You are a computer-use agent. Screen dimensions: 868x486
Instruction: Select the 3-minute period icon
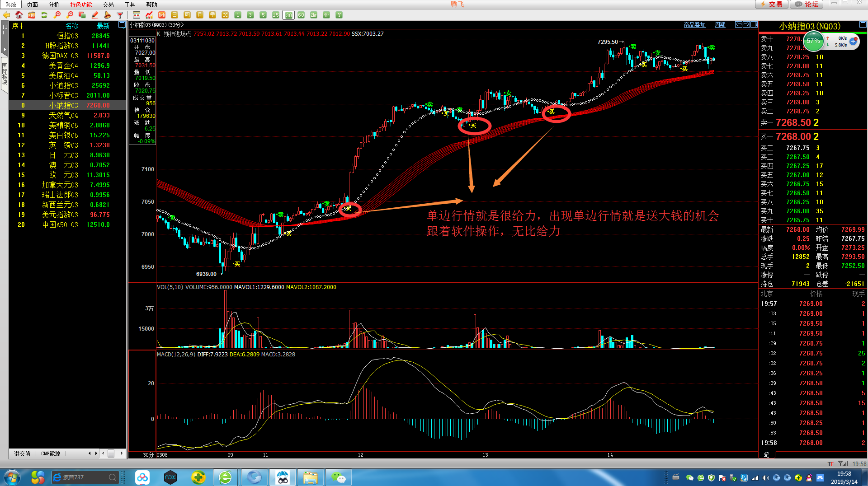(x=250, y=15)
